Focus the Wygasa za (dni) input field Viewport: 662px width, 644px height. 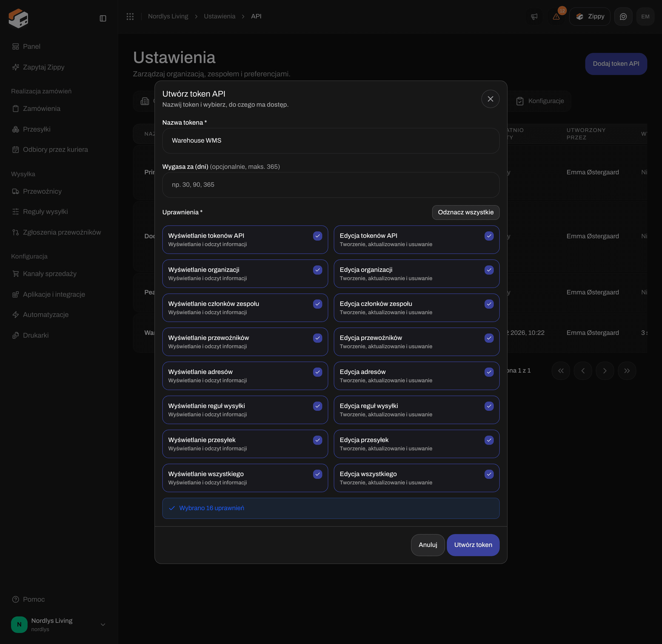[x=331, y=185]
